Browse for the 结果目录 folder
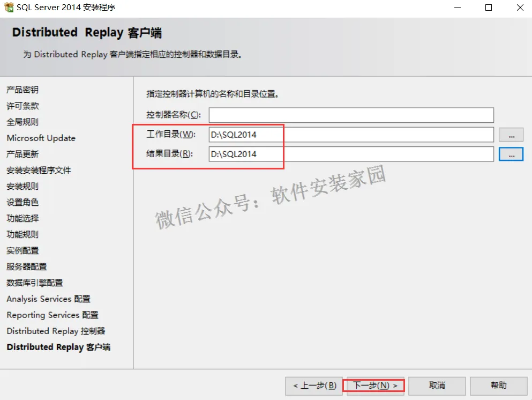The height and width of the screenshot is (400, 532). (x=511, y=154)
